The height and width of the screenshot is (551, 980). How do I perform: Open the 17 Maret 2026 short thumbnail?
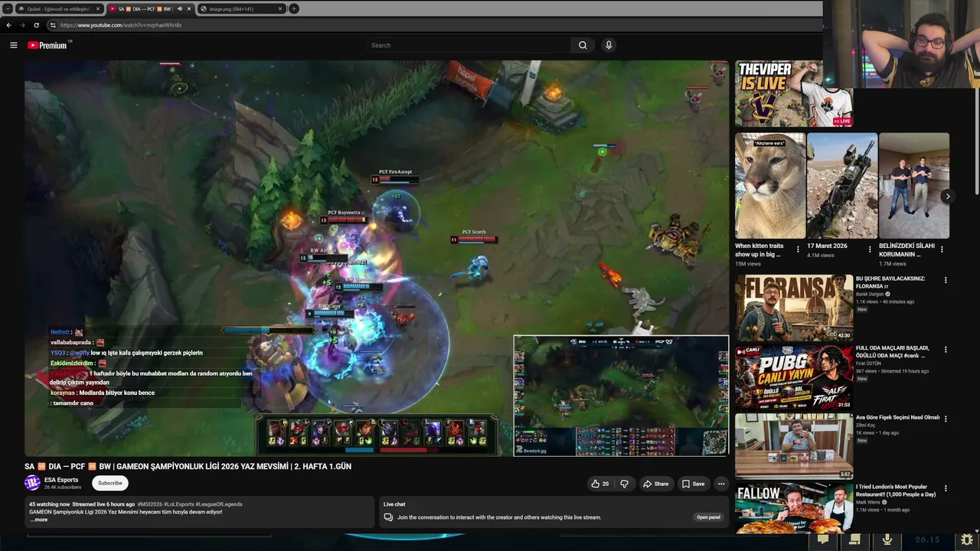point(842,186)
